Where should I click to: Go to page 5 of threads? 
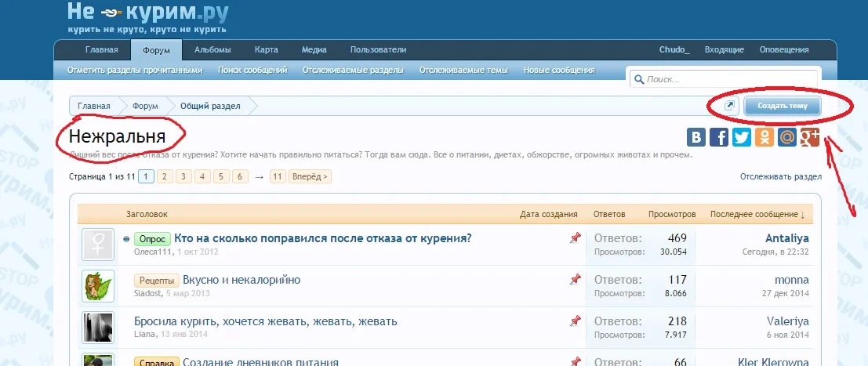221,176
